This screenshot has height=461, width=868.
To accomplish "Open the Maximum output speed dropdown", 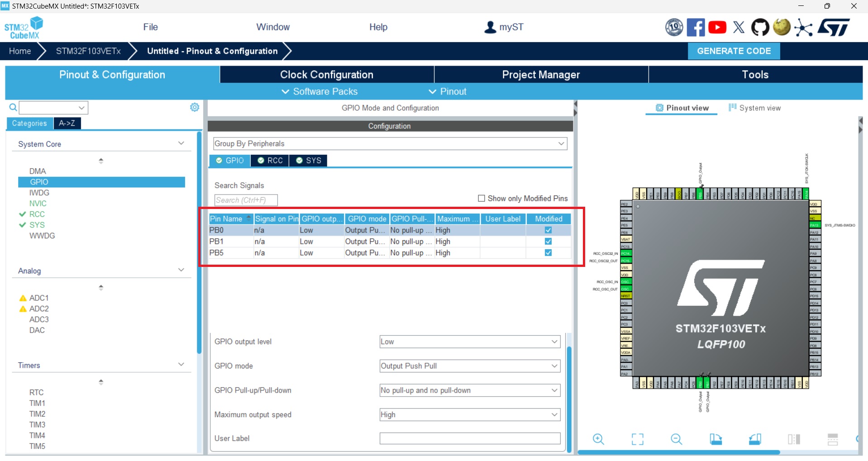I will 470,414.
